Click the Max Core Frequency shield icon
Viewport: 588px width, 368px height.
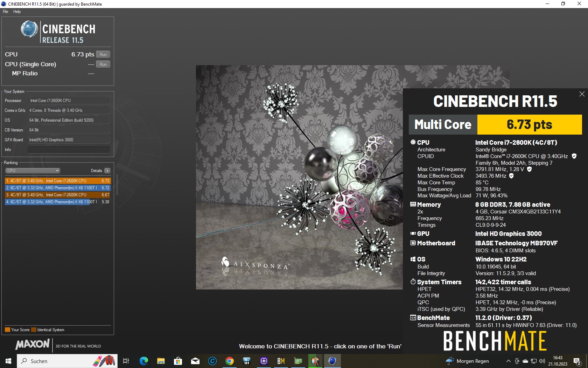point(529,169)
